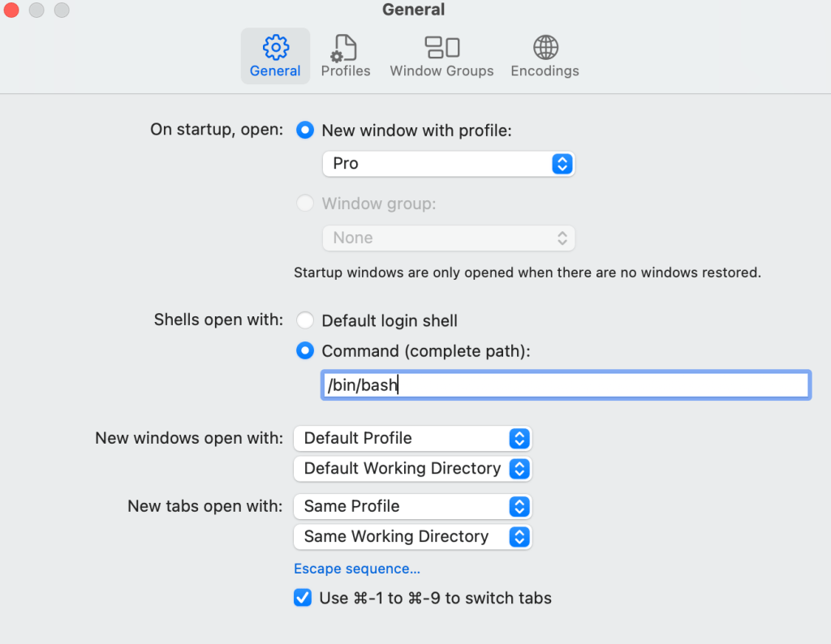Expand the Default Profile dropdown
The image size is (831, 644).
pos(412,439)
